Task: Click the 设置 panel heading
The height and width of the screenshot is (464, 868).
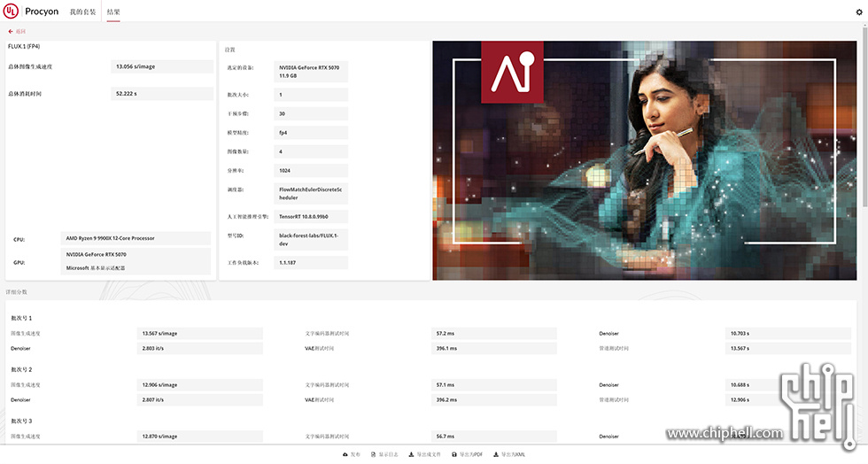Action: (x=229, y=50)
